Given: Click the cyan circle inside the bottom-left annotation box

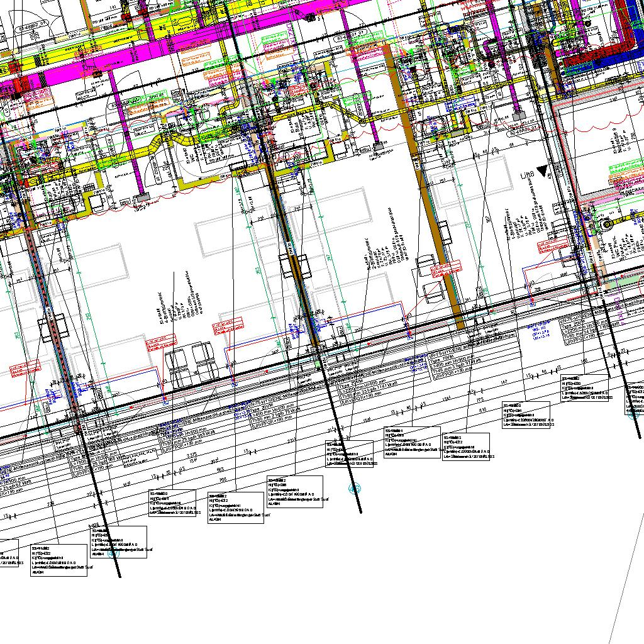Looking at the screenshot, I should pyautogui.click(x=112, y=553).
